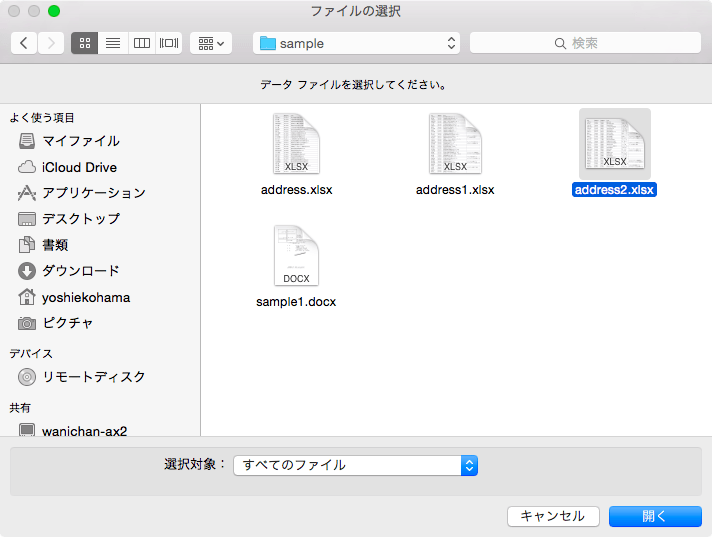
Task: Click the green zoom window button
Action: point(54,11)
